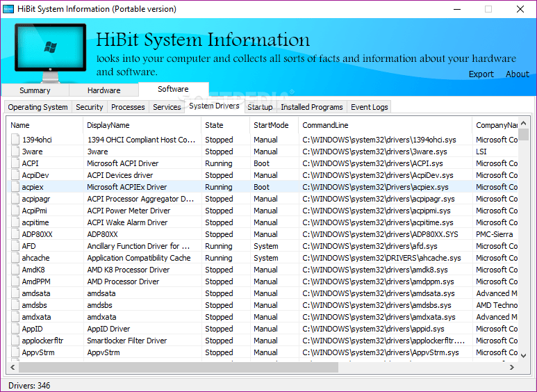Click the file icon beside acpitime
This screenshot has width=537, height=392.
[15, 222]
